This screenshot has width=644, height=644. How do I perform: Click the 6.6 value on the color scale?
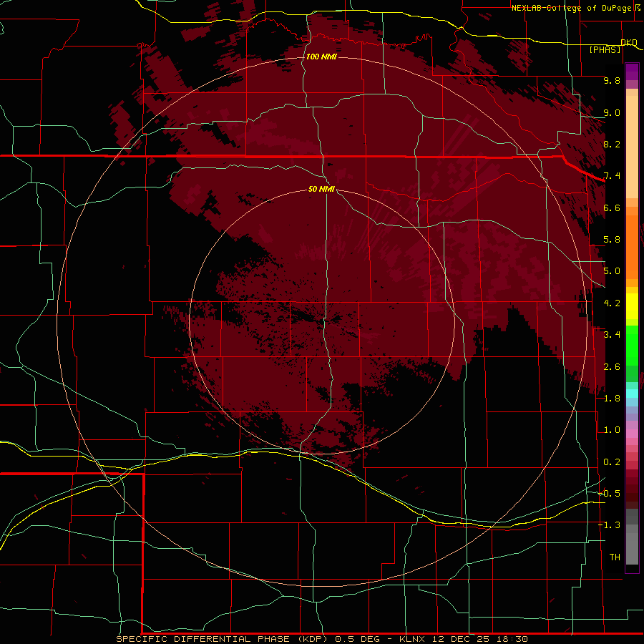(x=612, y=208)
